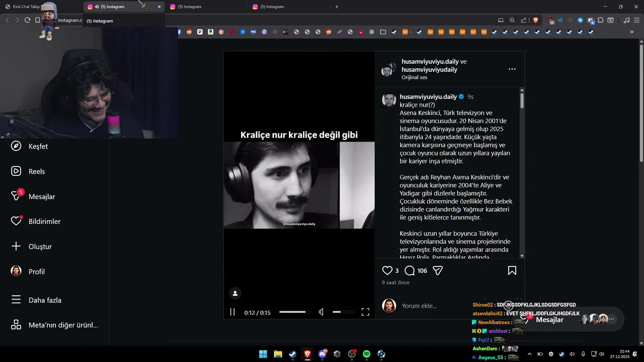Select the second Instagram browser tab
644x362 pixels.
coord(206,7)
